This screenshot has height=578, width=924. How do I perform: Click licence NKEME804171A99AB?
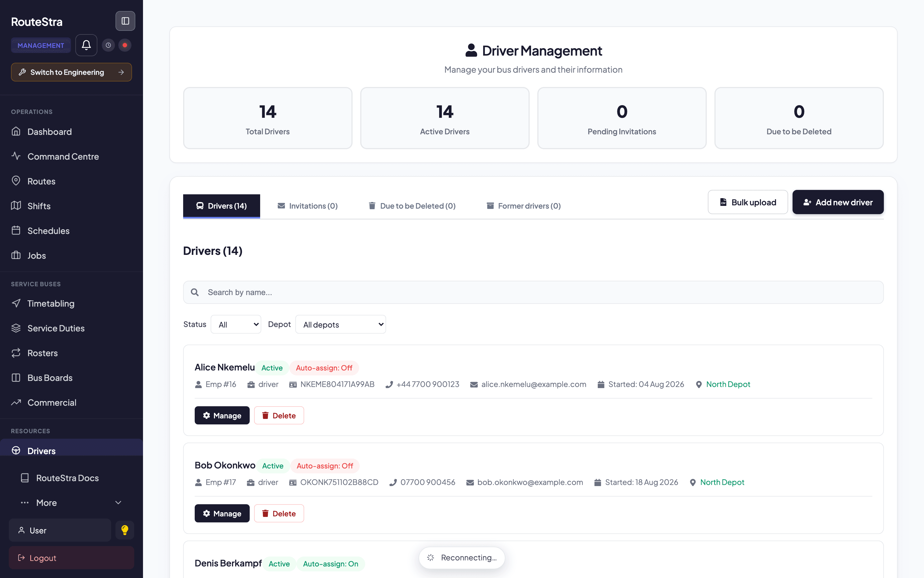point(337,384)
